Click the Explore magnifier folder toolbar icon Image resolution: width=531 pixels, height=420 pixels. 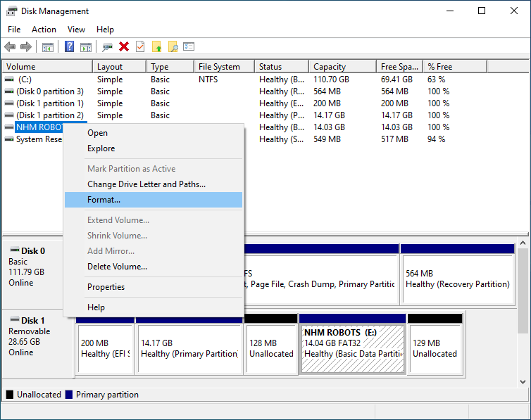[x=173, y=46]
